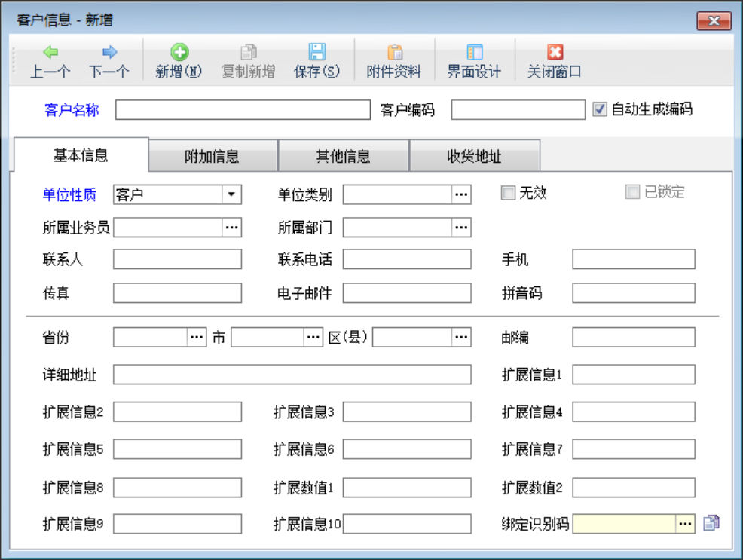Click the copy icon beside 绑定识别码
Screen dimensions: 743x560
pyautogui.click(x=711, y=523)
